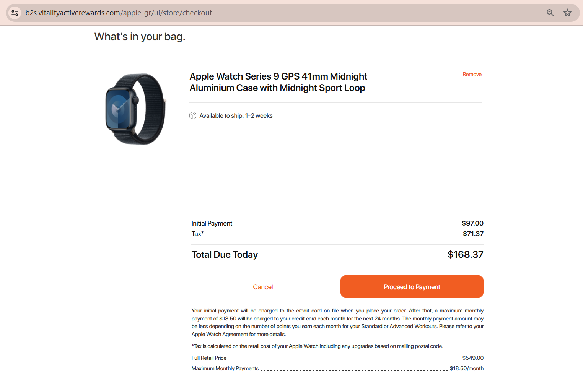Click the Apple Watch product image
Image resolution: width=583 pixels, height=392 pixels.
pos(135,109)
